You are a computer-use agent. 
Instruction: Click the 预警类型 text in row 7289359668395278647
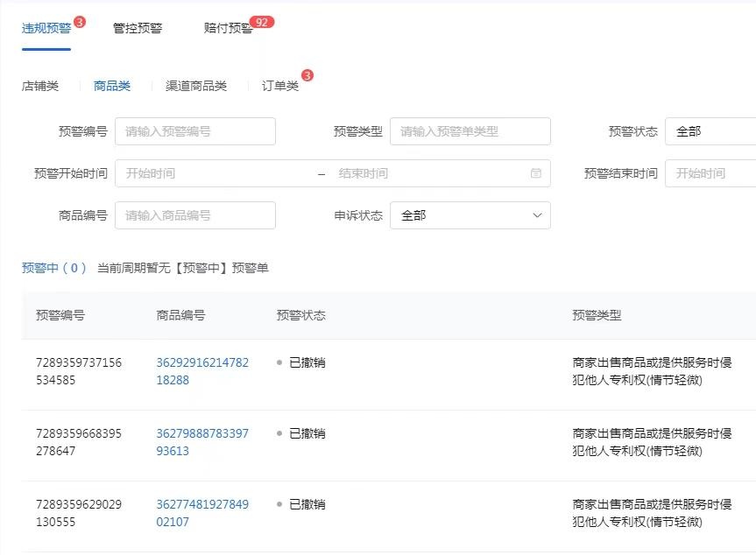click(652, 442)
